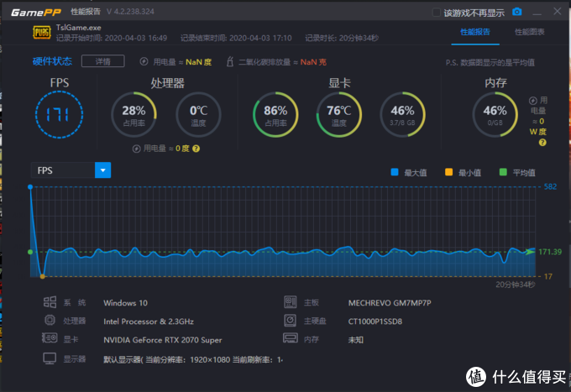Click the graphics card icon beside 显卡
571x392 pixels.
pyautogui.click(x=50, y=338)
